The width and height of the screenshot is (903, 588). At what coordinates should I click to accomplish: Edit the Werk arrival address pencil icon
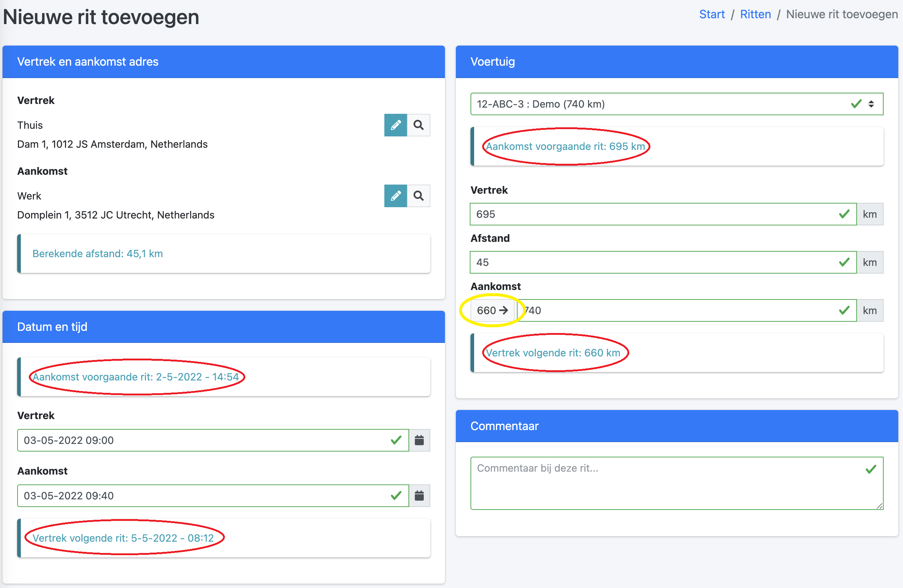pyautogui.click(x=395, y=196)
